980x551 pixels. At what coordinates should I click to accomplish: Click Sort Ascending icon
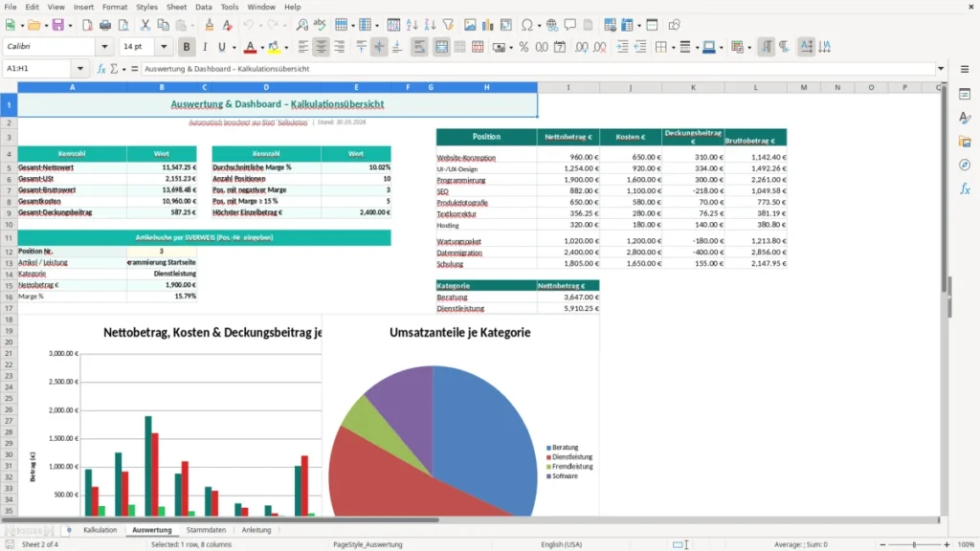pos(412,25)
